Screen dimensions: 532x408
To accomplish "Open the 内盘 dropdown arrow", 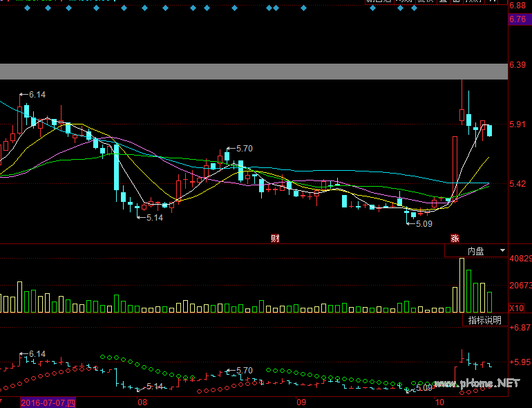I will pyautogui.click(x=502, y=251).
